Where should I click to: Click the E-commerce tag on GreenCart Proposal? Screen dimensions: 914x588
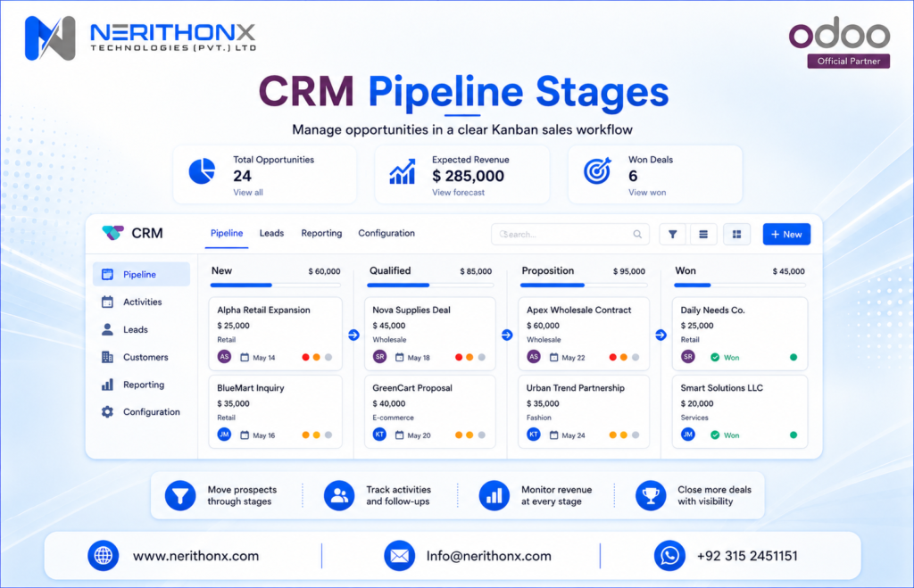click(x=393, y=418)
